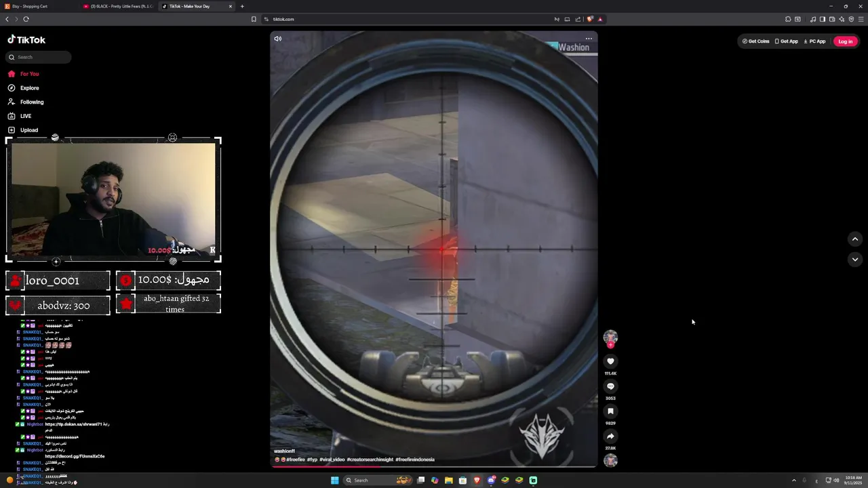Click the #freefireindonesia hashtag
The image size is (868, 488).
pos(415,460)
